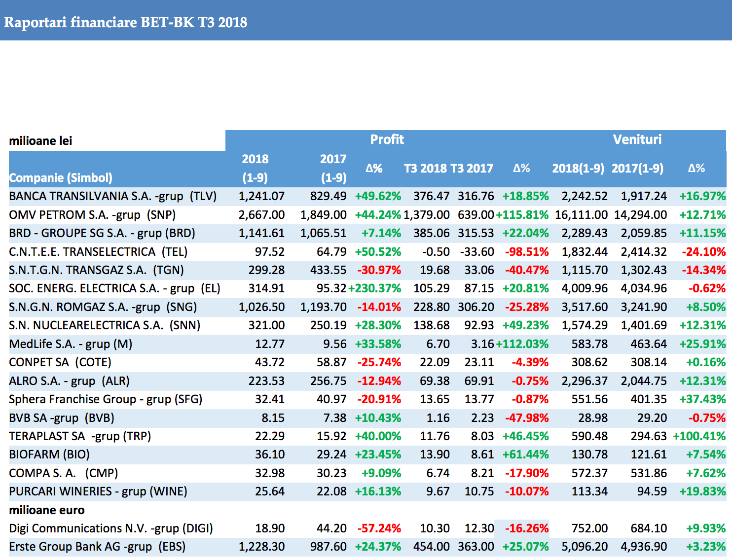Select the '2017(1-9)' revenue header
732x560 pixels.
pos(638,169)
